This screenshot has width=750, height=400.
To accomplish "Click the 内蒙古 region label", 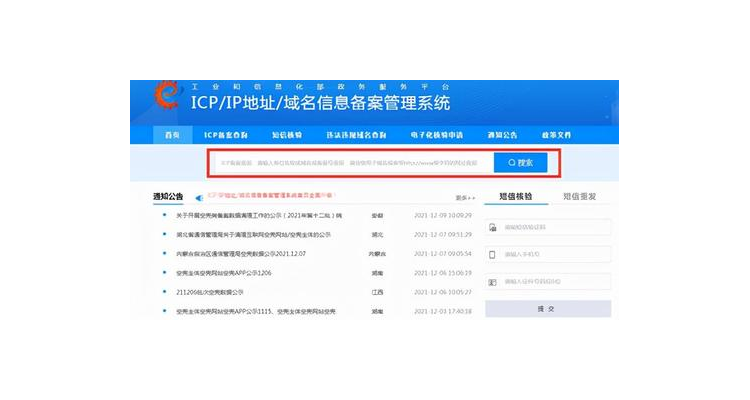I will pyautogui.click(x=377, y=254).
